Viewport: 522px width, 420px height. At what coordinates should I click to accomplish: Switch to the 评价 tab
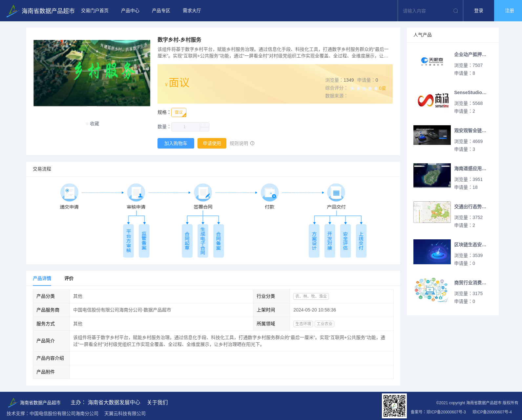(x=69, y=278)
